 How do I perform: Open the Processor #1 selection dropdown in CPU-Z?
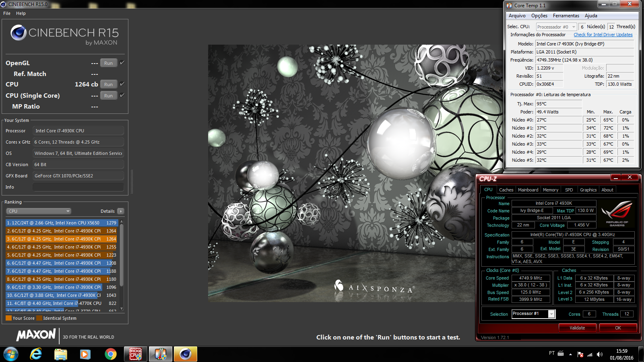(533, 314)
